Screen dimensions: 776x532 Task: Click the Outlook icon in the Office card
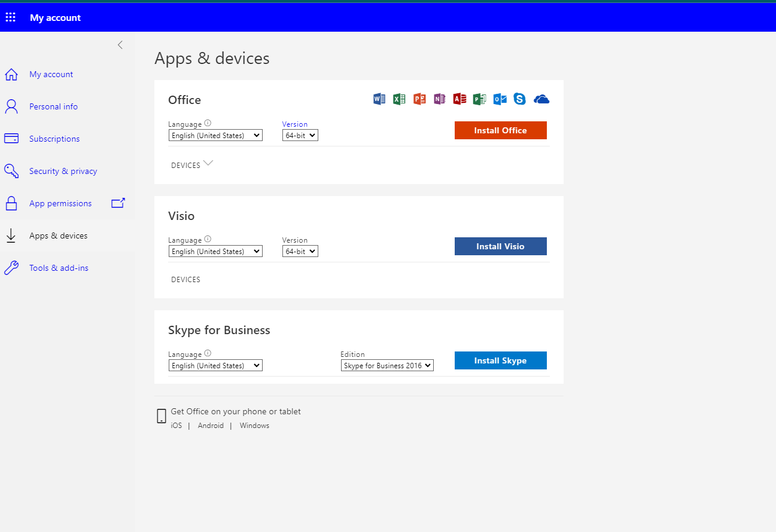[x=500, y=99]
